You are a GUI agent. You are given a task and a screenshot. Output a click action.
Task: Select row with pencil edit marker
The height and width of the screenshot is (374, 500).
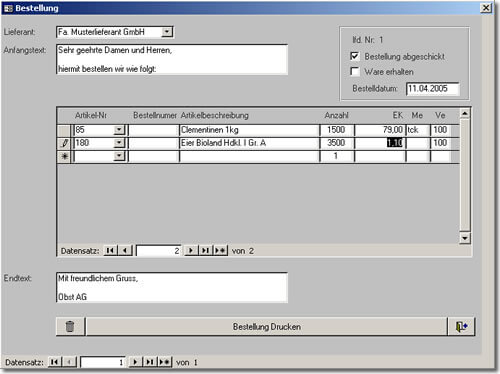64,143
